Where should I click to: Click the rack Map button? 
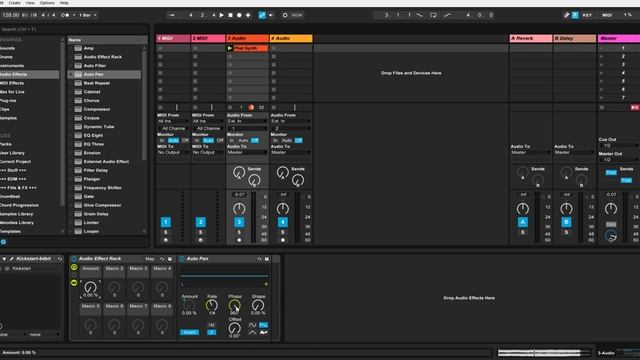pyautogui.click(x=149, y=259)
